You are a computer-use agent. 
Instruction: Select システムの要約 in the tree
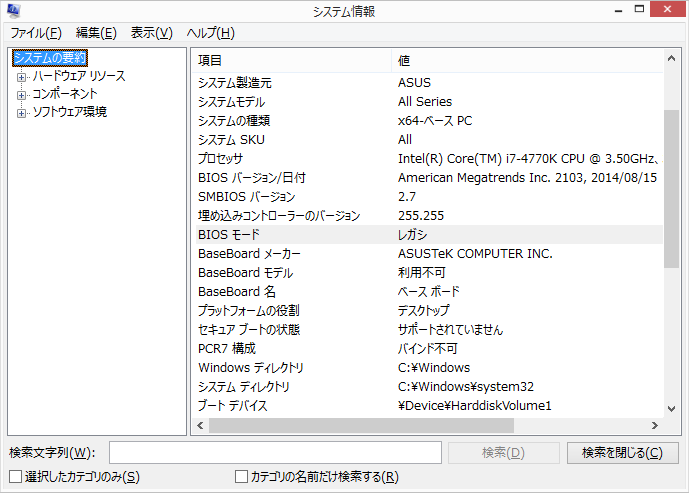49,58
